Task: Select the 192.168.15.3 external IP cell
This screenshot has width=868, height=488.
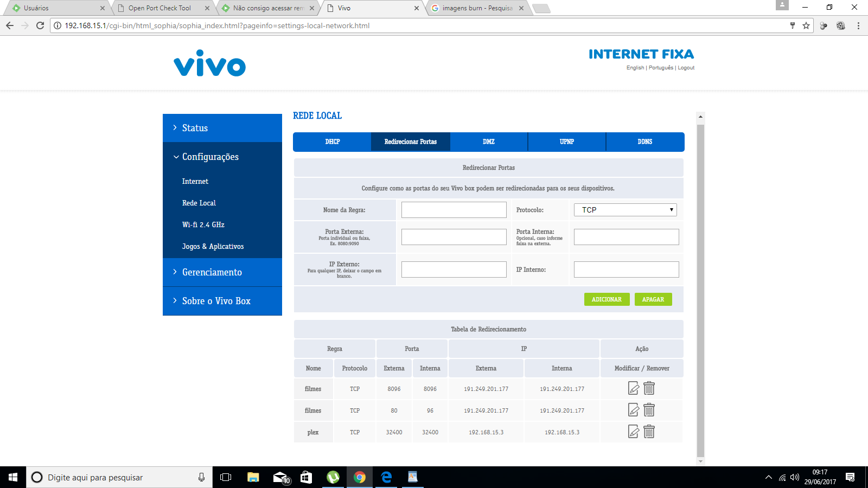Action: (486, 432)
